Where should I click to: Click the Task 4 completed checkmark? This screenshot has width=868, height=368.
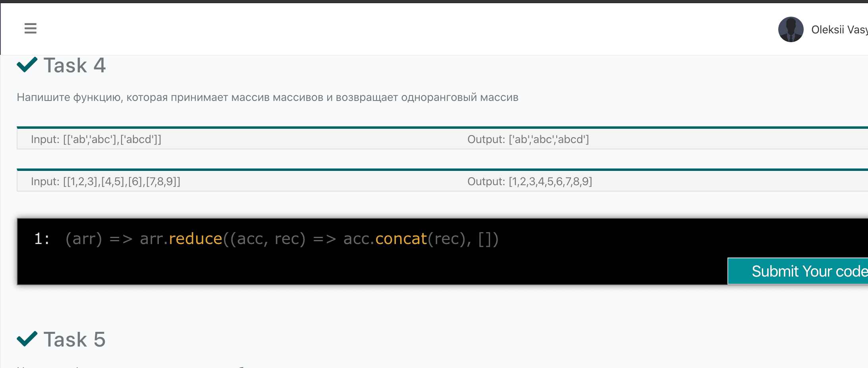pos(27,64)
